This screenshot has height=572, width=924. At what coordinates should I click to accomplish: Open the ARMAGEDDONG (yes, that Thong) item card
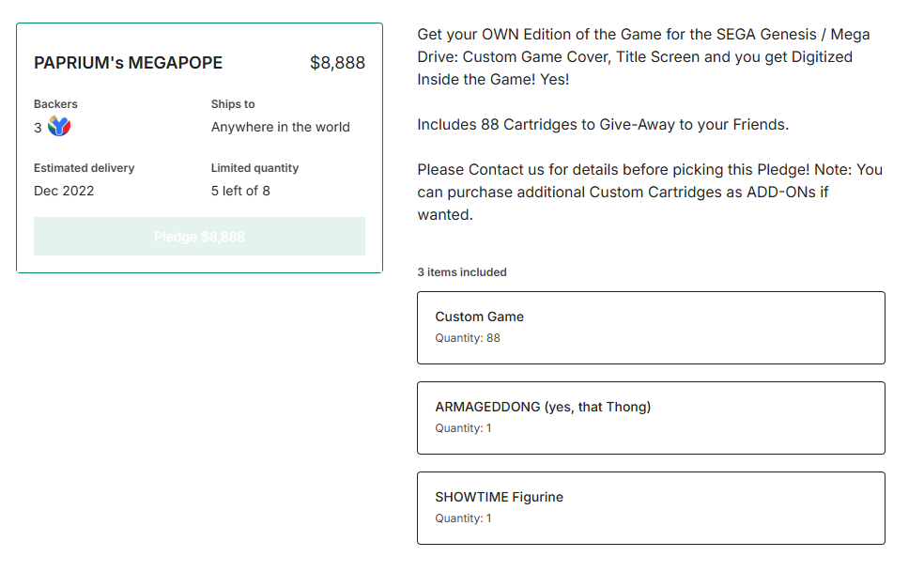[x=651, y=418]
